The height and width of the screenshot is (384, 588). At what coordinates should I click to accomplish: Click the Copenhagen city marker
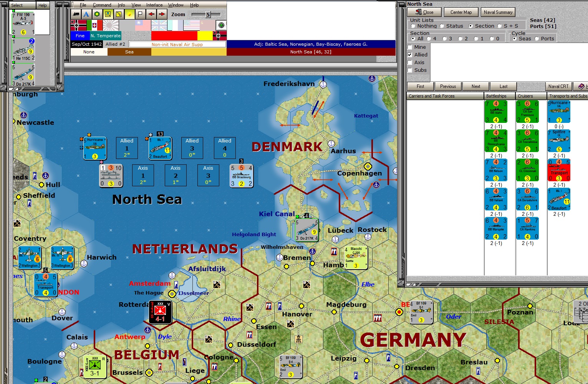(368, 166)
